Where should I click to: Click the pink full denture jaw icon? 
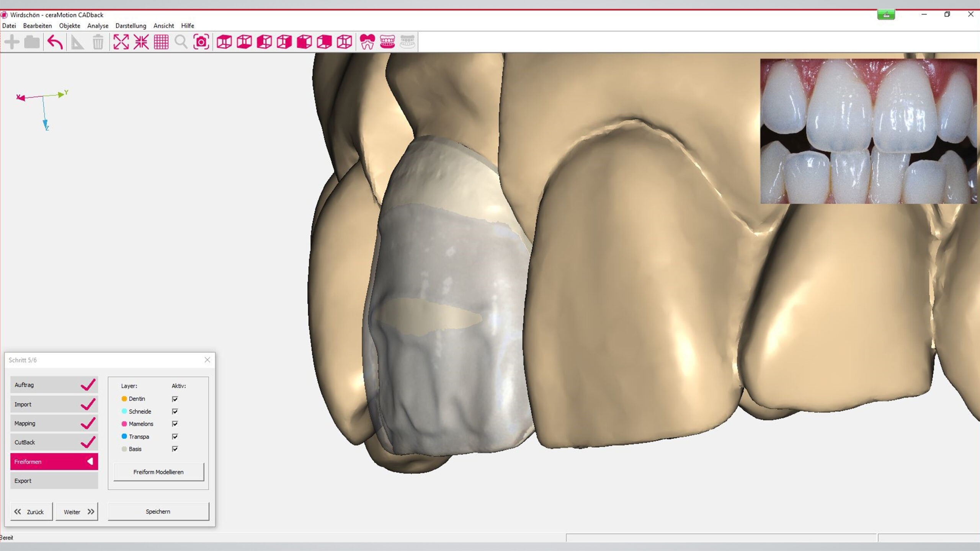point(387,42)
